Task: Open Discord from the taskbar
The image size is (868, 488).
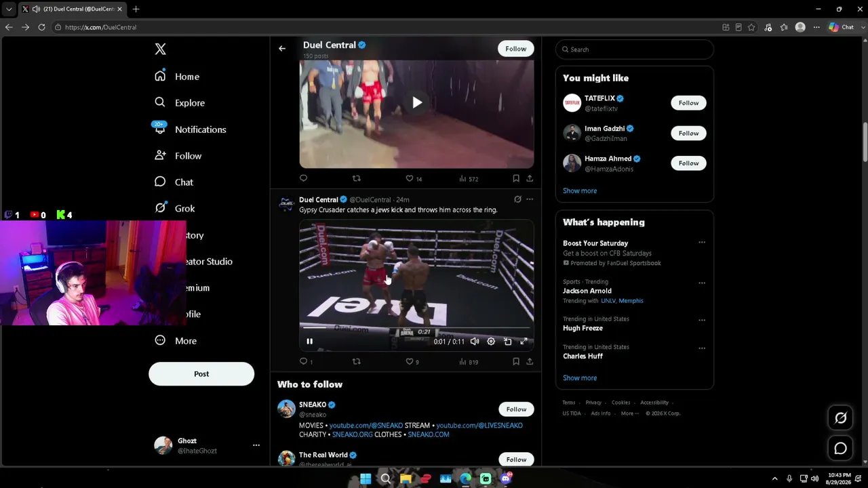Action: [x=506, y=479]
